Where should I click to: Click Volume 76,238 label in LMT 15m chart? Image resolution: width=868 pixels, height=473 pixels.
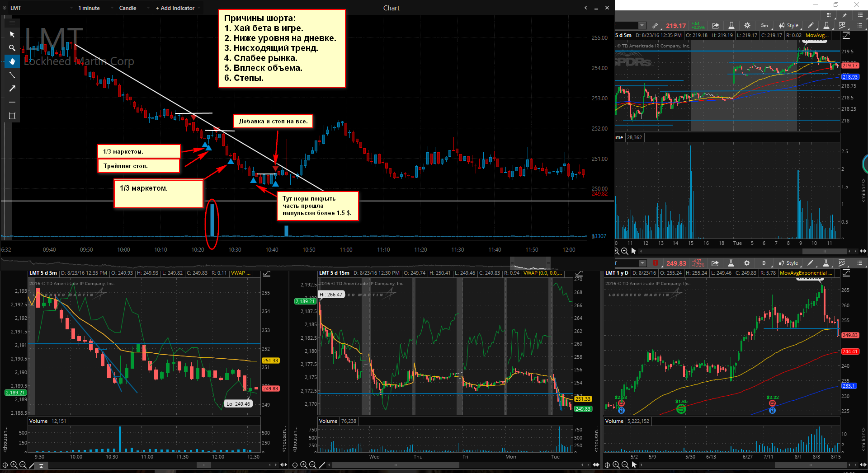pos(338,421)
